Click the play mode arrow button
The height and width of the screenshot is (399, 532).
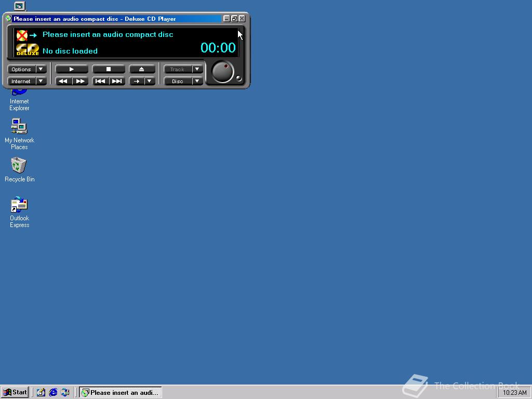[137, 81]
